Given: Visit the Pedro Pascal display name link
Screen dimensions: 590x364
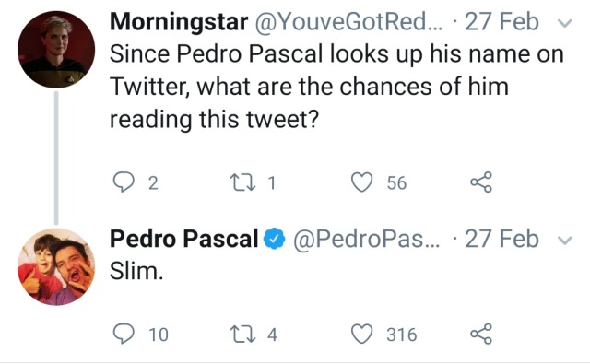Looking at the screenshot, I should click(184, 239).
